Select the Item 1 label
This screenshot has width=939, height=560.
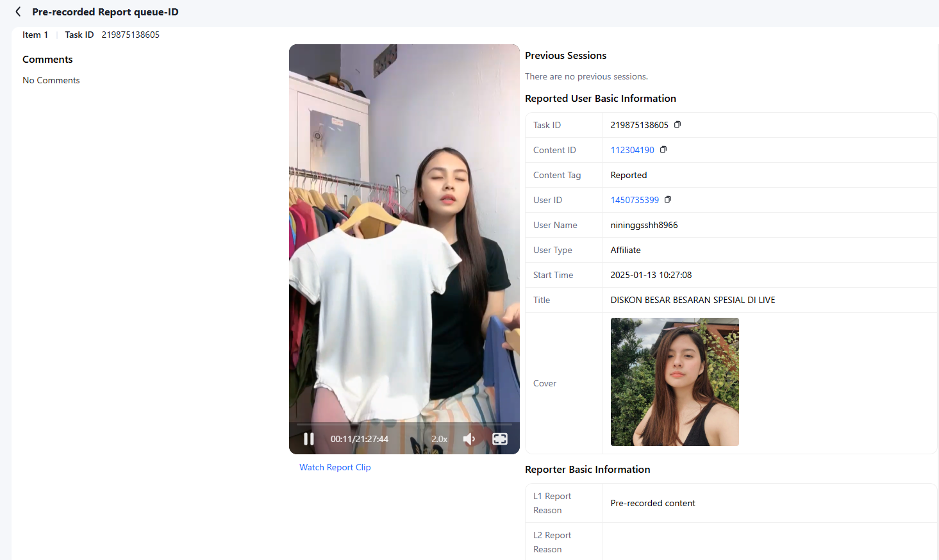[35, 35]
